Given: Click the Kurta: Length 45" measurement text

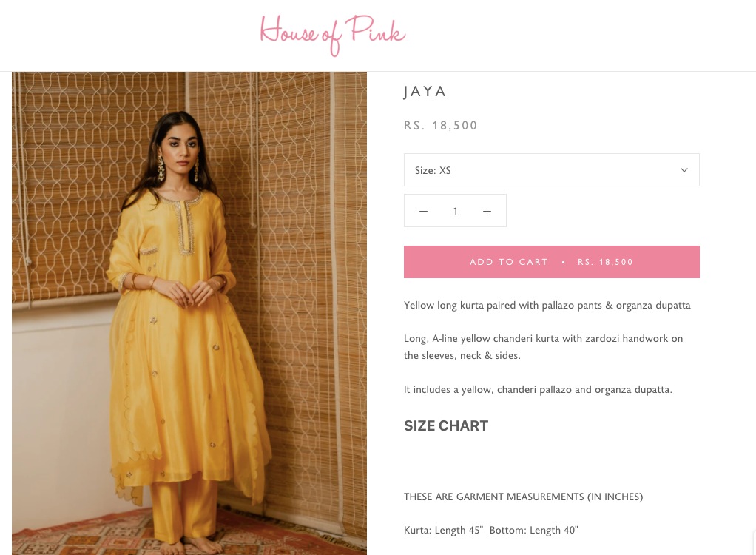Looking at the screenshot, I should [443, 531].
